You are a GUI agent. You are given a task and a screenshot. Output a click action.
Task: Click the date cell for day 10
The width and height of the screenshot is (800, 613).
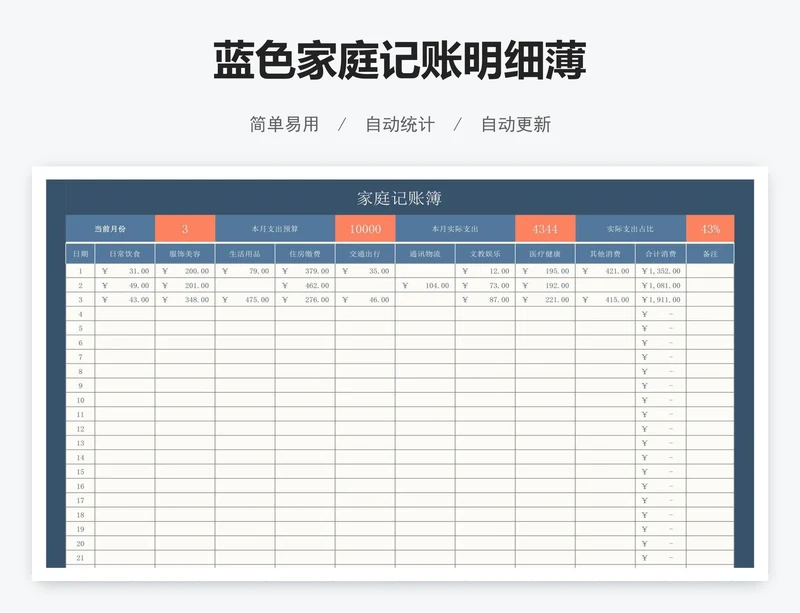(x=80, y=400)
